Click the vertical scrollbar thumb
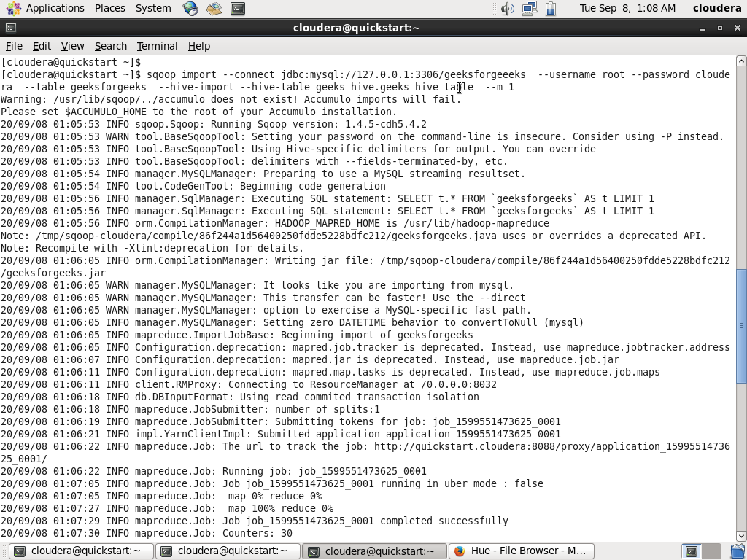 tap(741, 325)
